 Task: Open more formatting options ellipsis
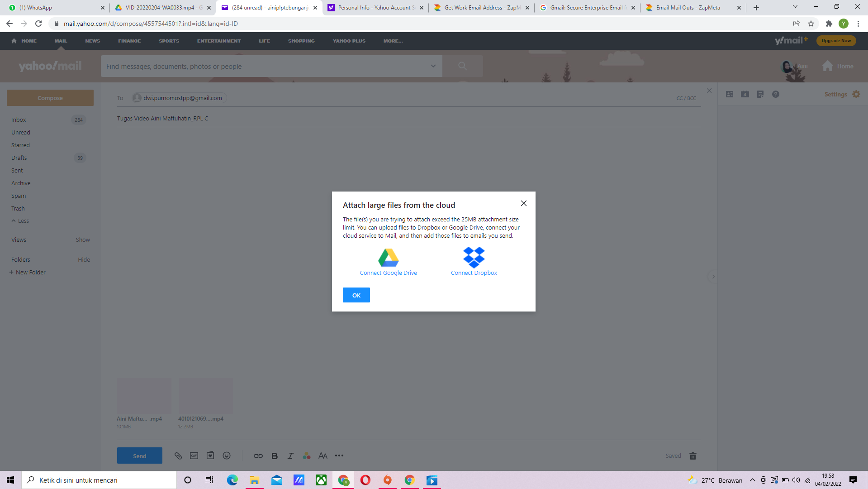339,455
